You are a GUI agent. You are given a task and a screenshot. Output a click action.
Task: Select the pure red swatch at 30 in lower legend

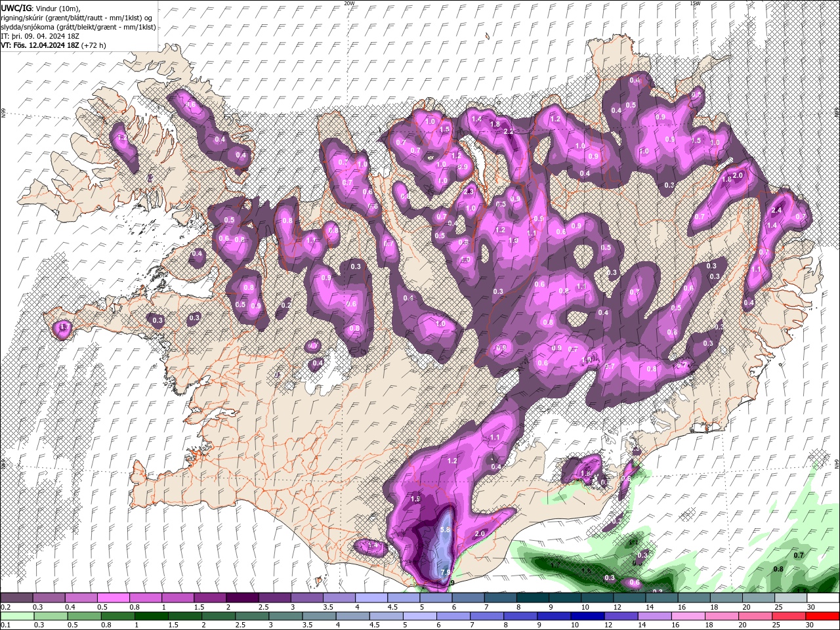(822, 616)
